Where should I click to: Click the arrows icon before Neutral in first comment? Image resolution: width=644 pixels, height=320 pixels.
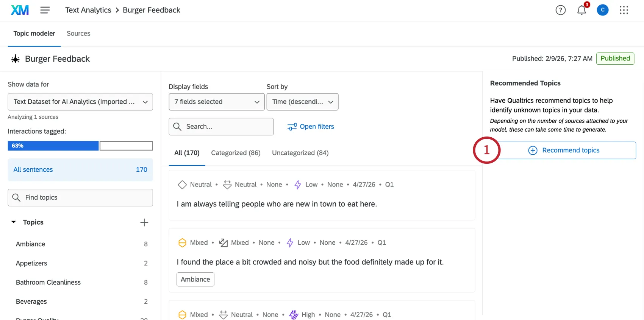(227, 185)
